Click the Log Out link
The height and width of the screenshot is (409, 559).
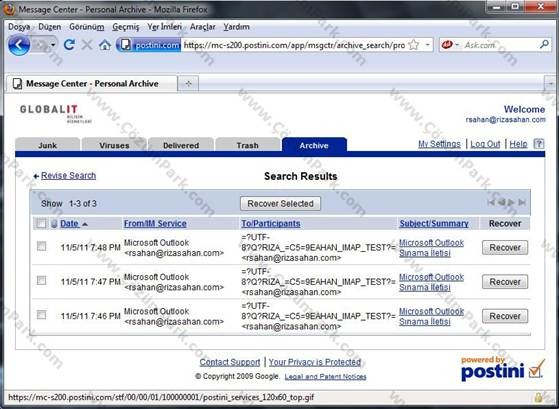pos(485,144)
